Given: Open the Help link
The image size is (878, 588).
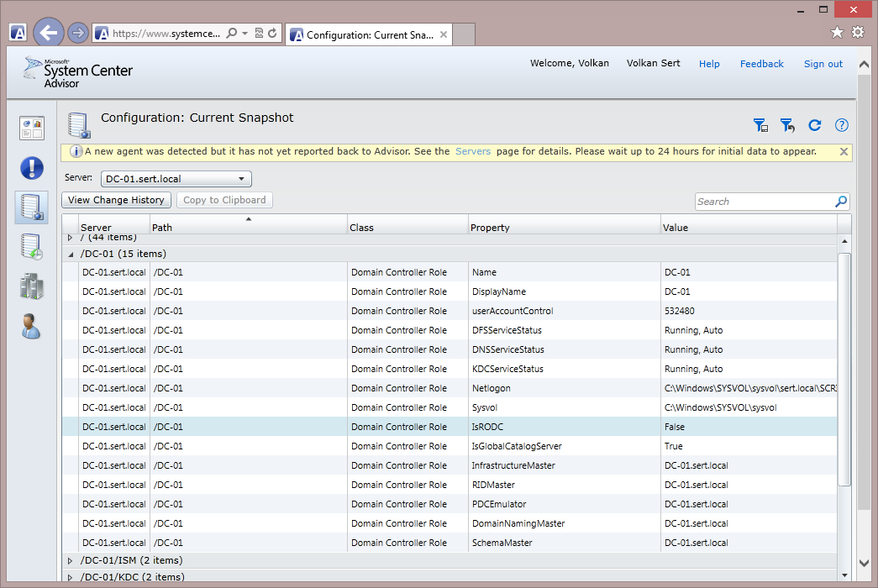Looking at the screenshot, I should [709, 64].
